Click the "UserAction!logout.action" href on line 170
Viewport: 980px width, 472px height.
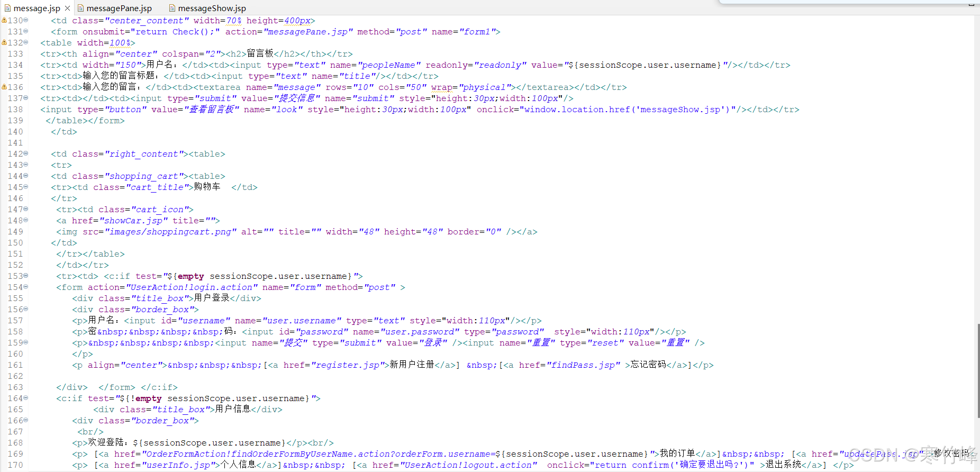pyautogui.click(x=468, y=465)
